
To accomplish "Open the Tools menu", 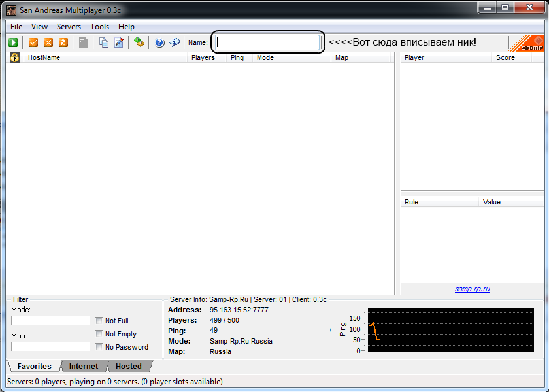I will click(100, 27).
